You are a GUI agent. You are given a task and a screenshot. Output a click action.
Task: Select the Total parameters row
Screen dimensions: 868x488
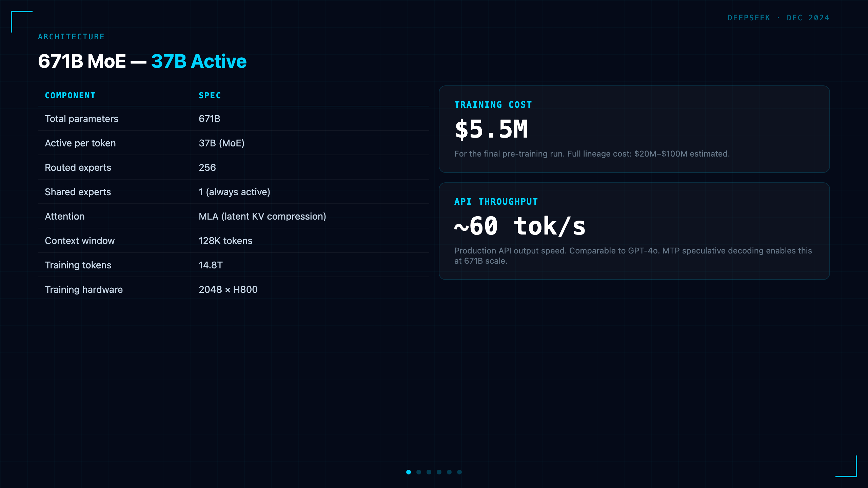(234, 119)
